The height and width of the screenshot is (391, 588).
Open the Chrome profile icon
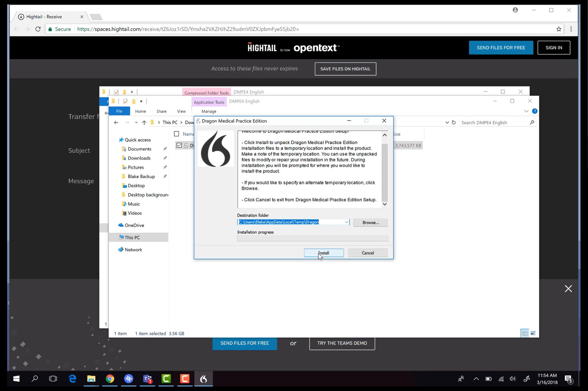tap(515, 10)
